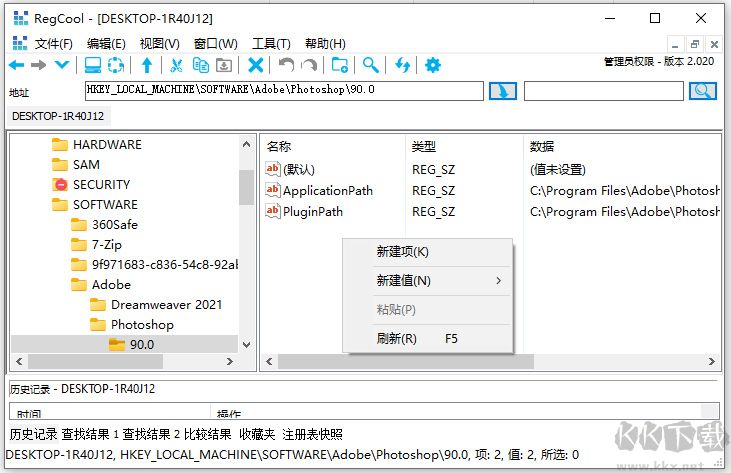Restore the inner document window
Screen dimensions: 731x473
pyautogui.click(x=695, y=44)
